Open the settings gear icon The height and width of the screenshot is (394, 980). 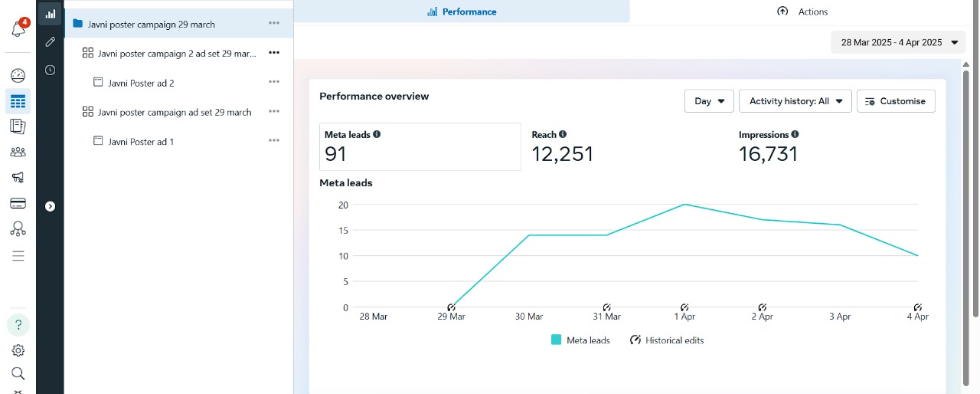18,350
